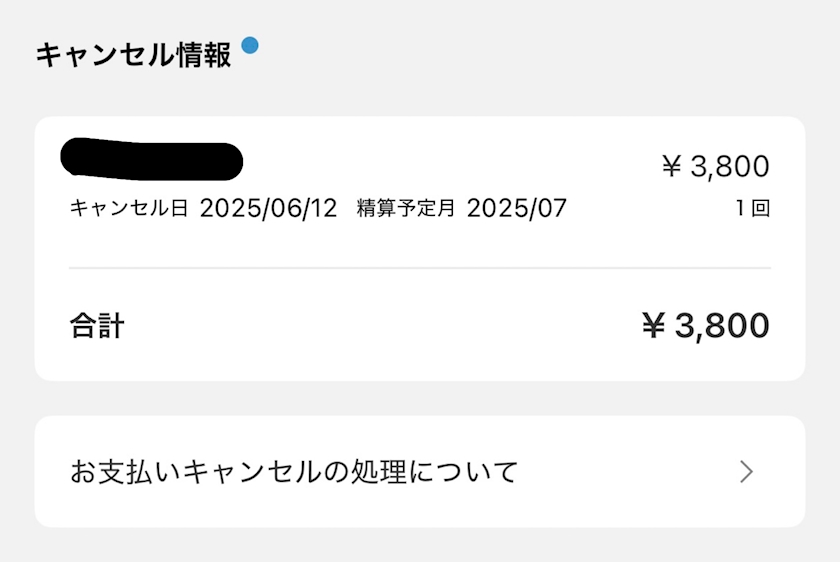Click the キャンセル情報 heading
The image size is (840, 562).
pos(133,55)
